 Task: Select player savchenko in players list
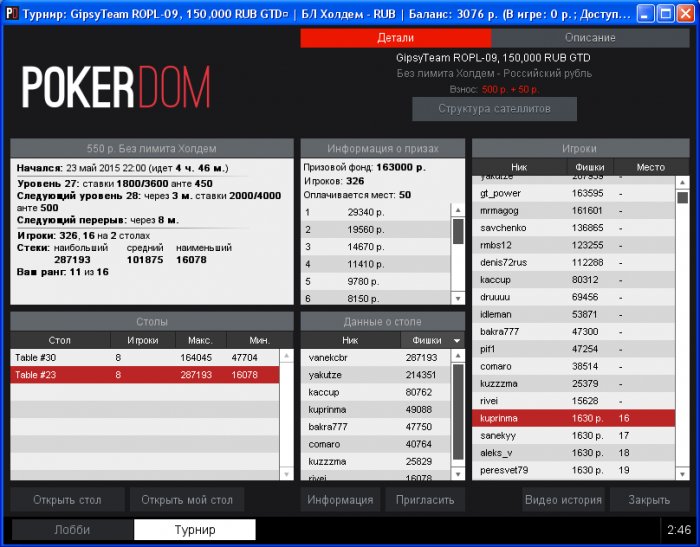click(574, 228)
